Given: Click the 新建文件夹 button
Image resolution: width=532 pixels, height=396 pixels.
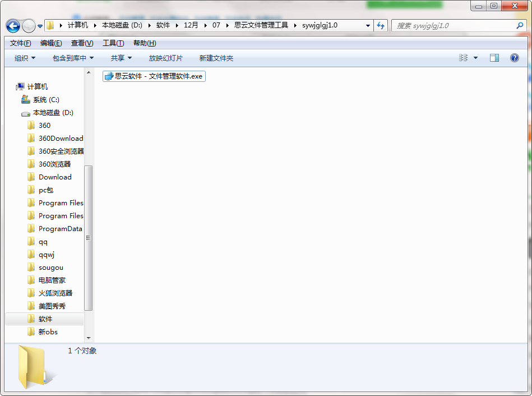Looking at the screenshot, I should 214,57.
